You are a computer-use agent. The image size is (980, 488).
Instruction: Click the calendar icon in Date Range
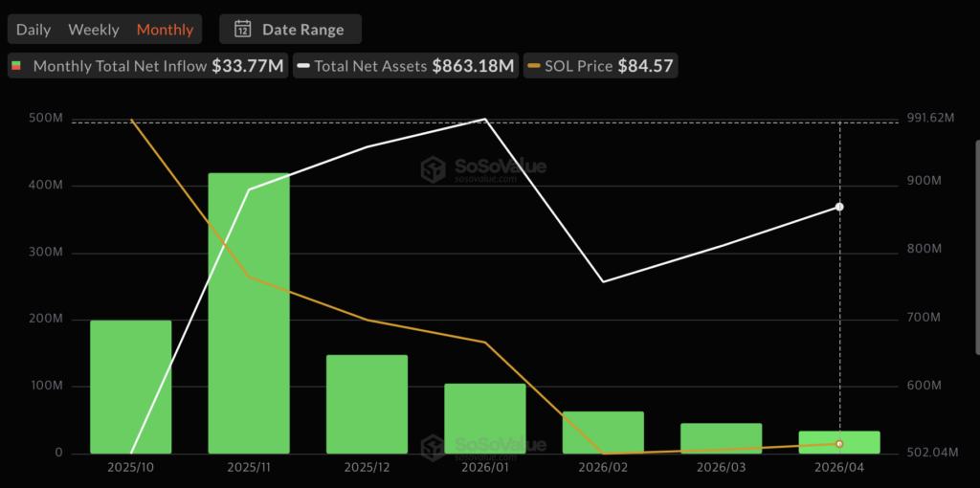[243, 30]
